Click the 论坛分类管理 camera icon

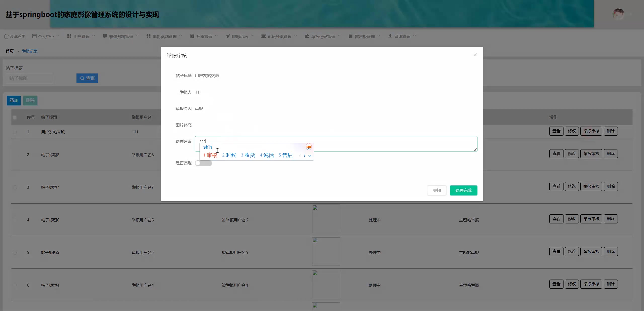tap(263, 36)
